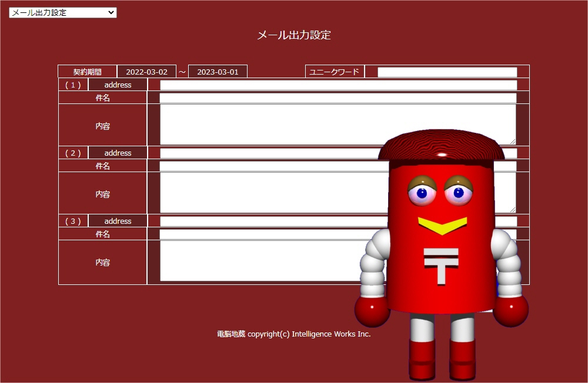Click the メール出力設定 page heading
This screenshot has width=588, height=383.
tap(294, 35)
